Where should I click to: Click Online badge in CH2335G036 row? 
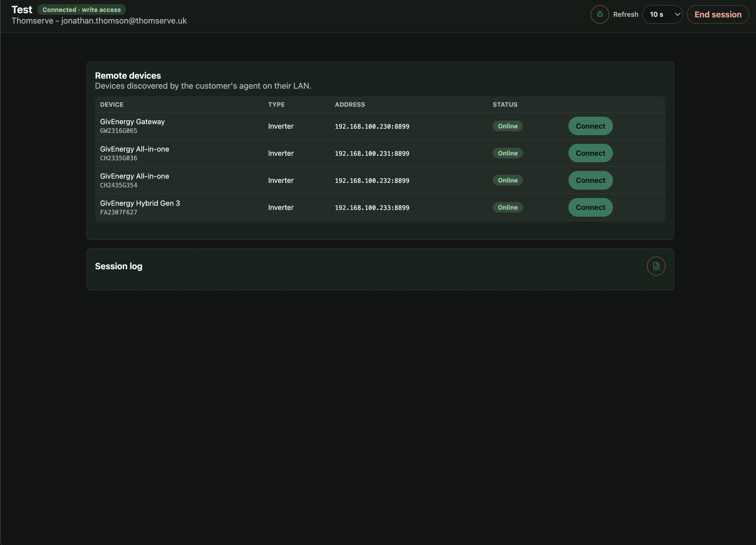click(508, 153)
